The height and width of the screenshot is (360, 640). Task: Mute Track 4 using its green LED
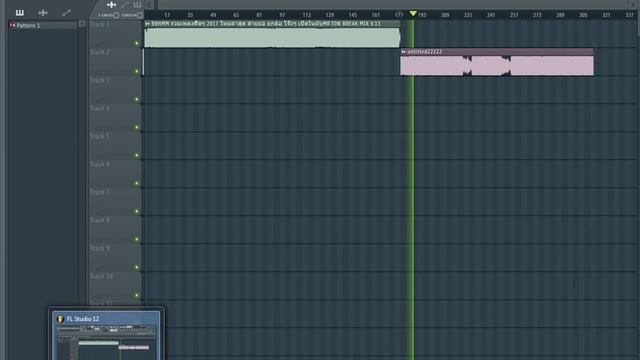pyautogui.click(x=137, y=127)
